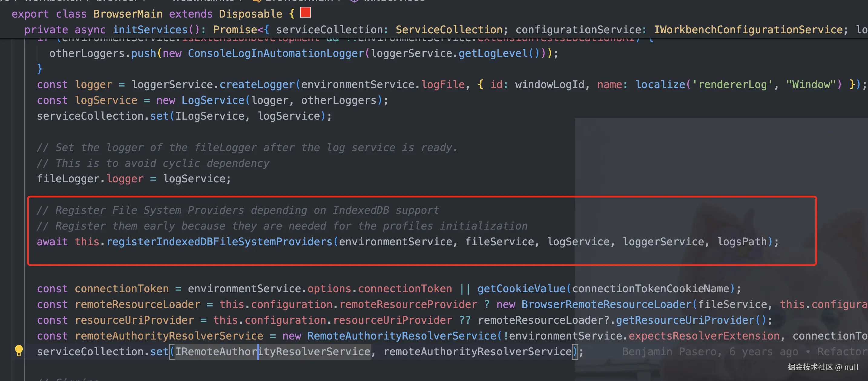Screen dimensions: 868x381
Task: Click the localize function call
Action: [660, 84]
